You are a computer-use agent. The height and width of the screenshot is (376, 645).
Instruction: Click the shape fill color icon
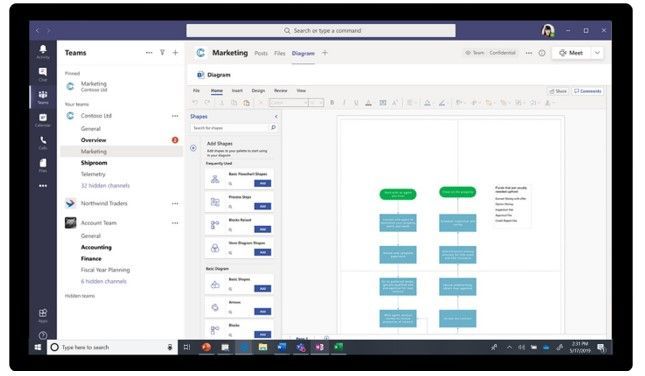tap(427, 102)
